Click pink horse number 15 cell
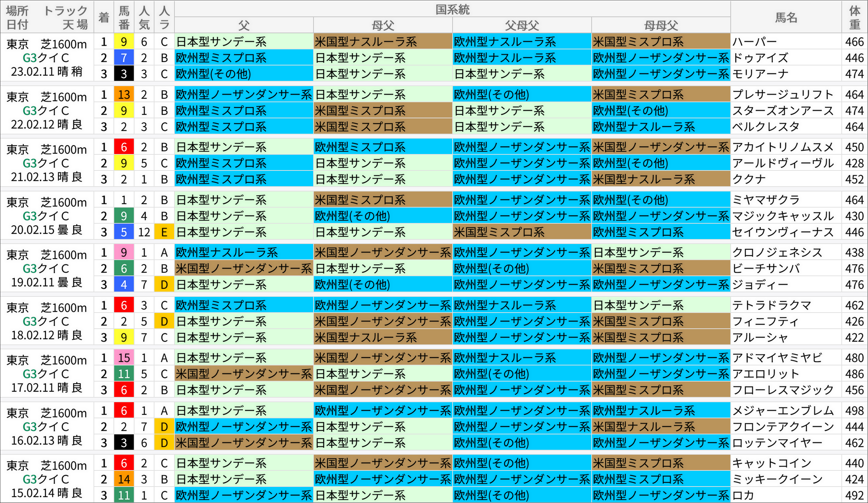Image resolution: width=868 pixels, height=503 pixels. click(x=124, y=358)
